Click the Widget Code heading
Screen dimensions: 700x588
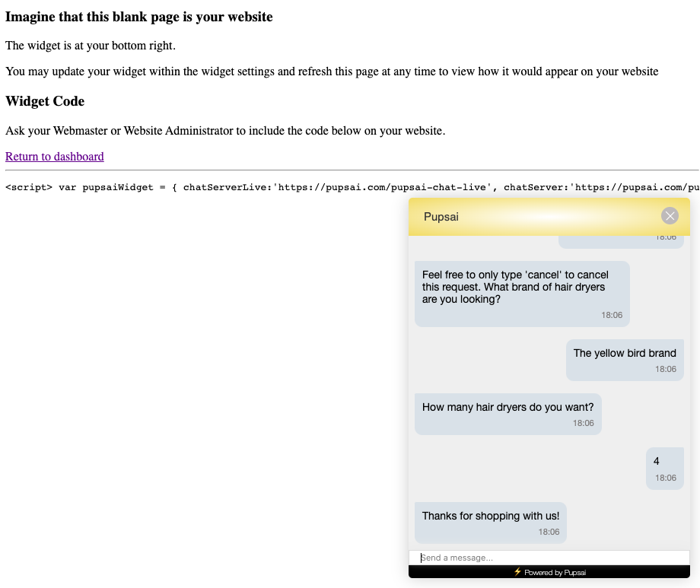click(45, 101)
